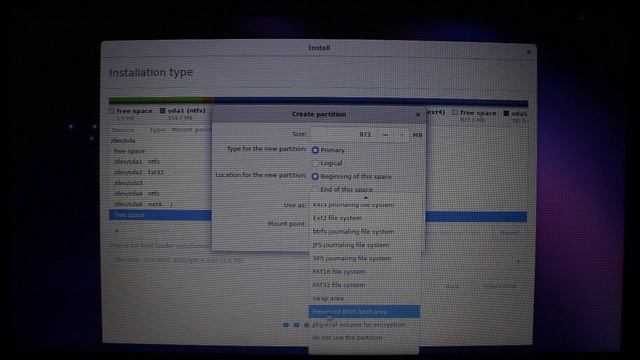640x360 pixels.
Task: Click the sda1 (ntfs) green legend swatch
Action: click(162, 111)
